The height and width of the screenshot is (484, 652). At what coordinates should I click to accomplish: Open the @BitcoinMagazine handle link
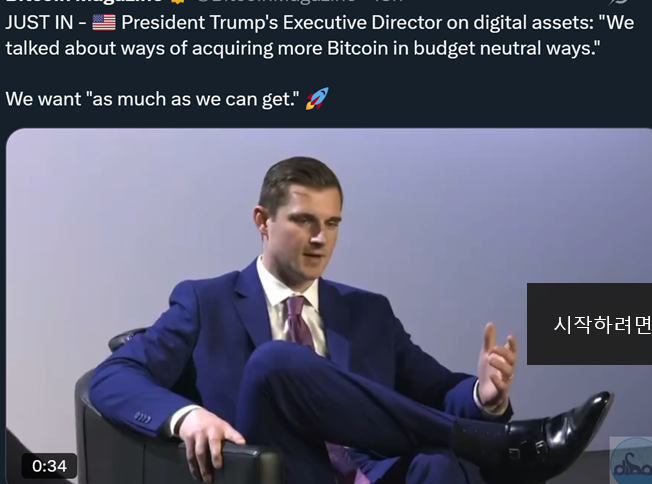pos(275,1)
